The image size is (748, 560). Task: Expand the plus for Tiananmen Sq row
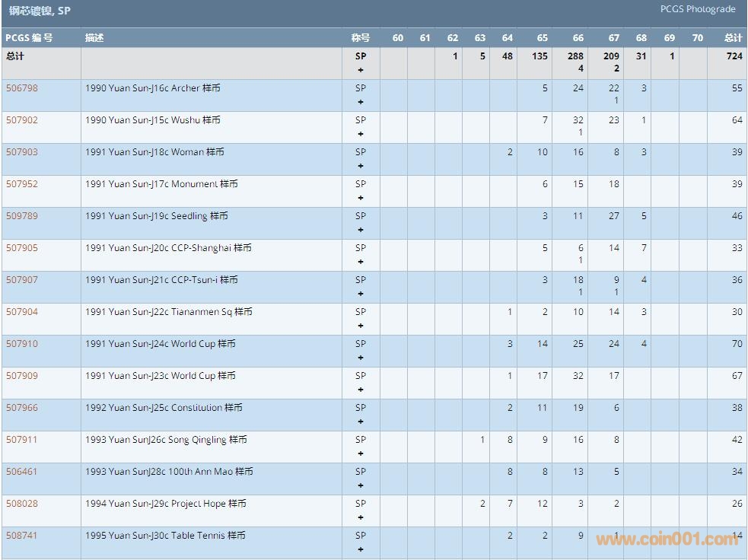[361, 326]
